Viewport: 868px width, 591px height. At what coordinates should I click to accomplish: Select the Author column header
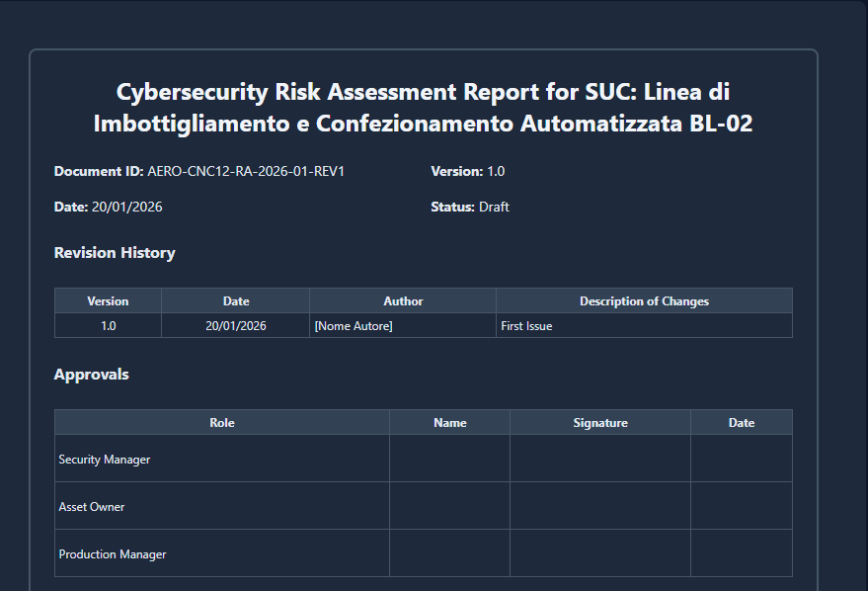tap(403, 301)
